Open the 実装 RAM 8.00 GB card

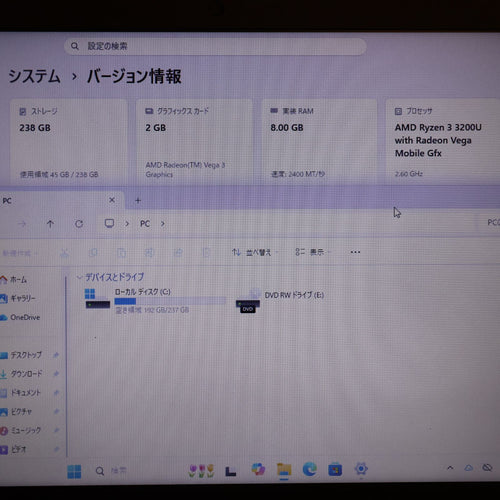[319, 141]
